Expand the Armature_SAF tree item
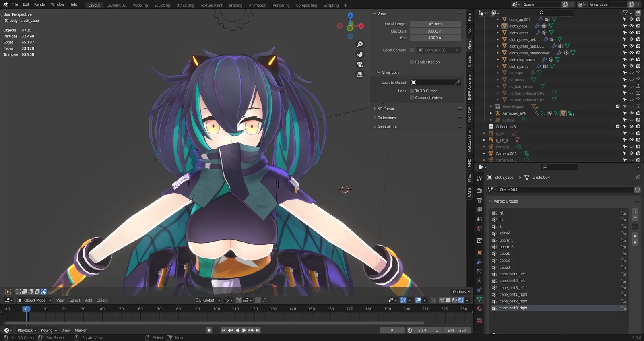 coord(491,113)
